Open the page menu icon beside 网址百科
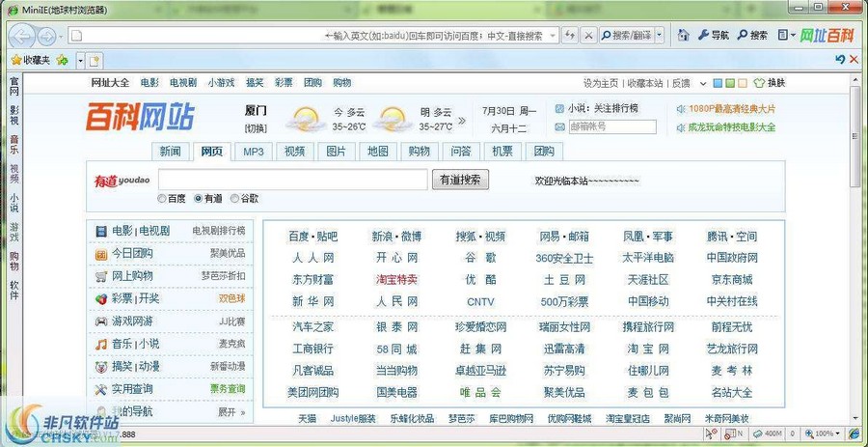The image size is (868, 447). click(782, 35)
